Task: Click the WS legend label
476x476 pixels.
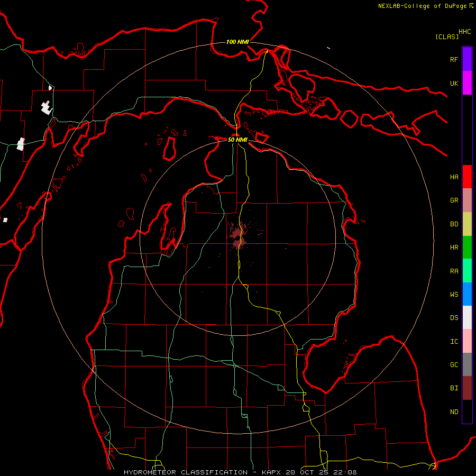Action: coord(454,294)
